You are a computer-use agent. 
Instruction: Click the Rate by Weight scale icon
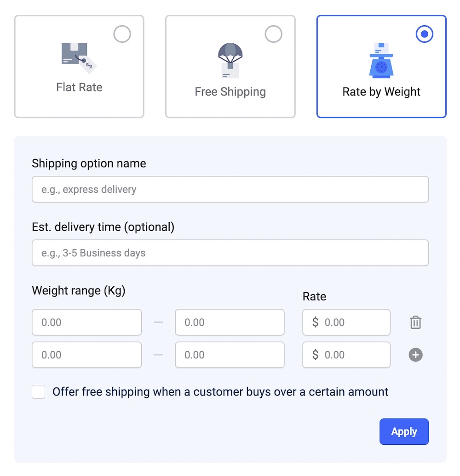tap(381, 60)
